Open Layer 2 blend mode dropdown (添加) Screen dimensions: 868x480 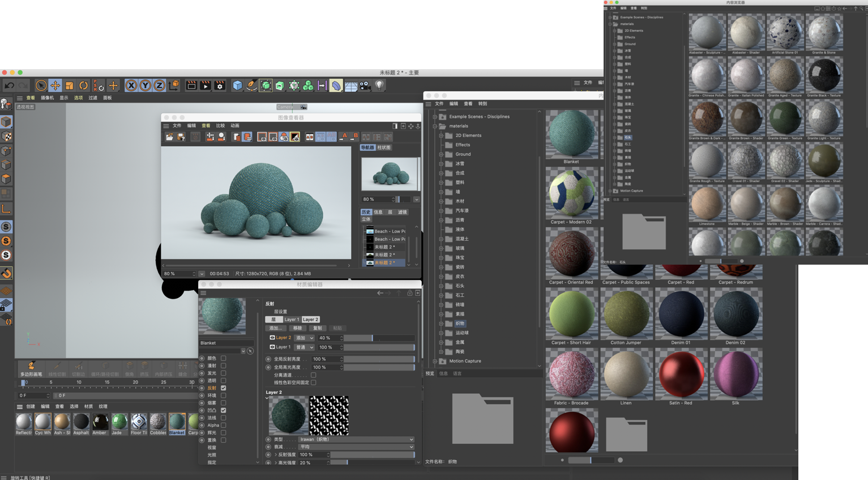[x=305, y=338]
